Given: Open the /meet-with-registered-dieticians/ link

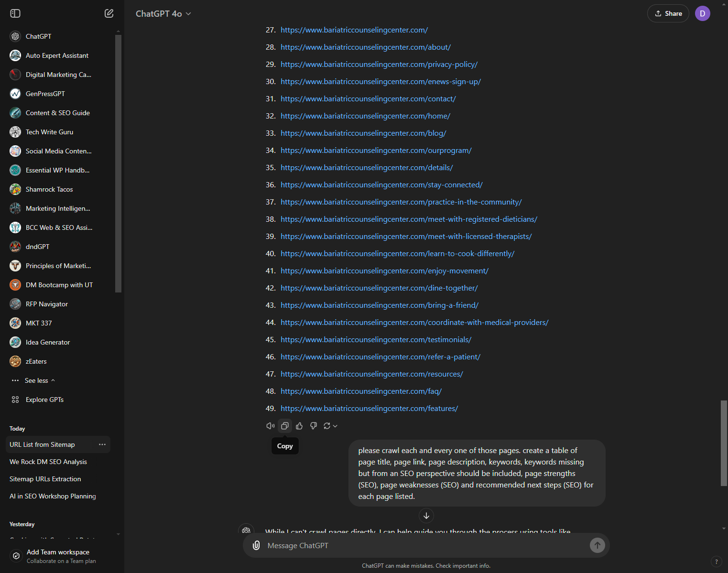Looking at the screenshot, I should 409,219.
